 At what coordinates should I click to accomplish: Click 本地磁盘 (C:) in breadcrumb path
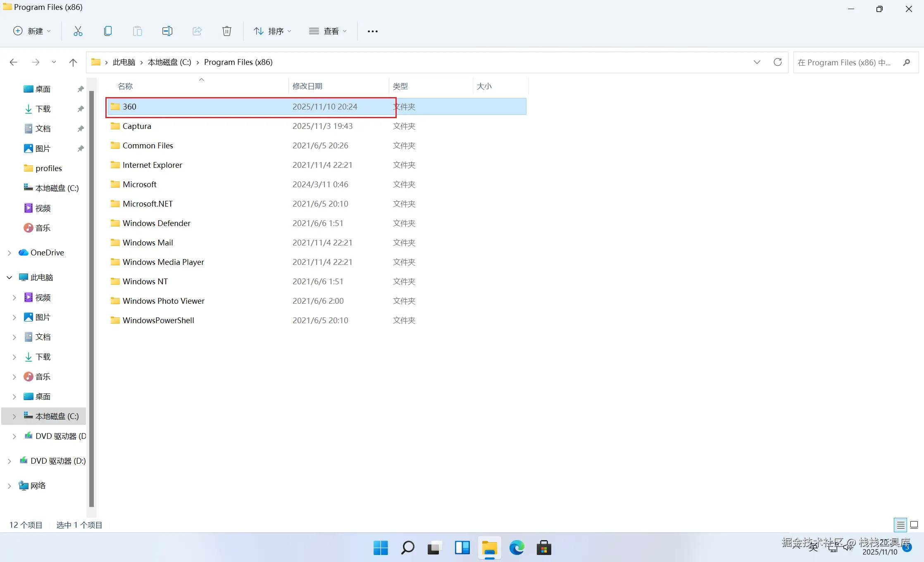pos(169,62)
